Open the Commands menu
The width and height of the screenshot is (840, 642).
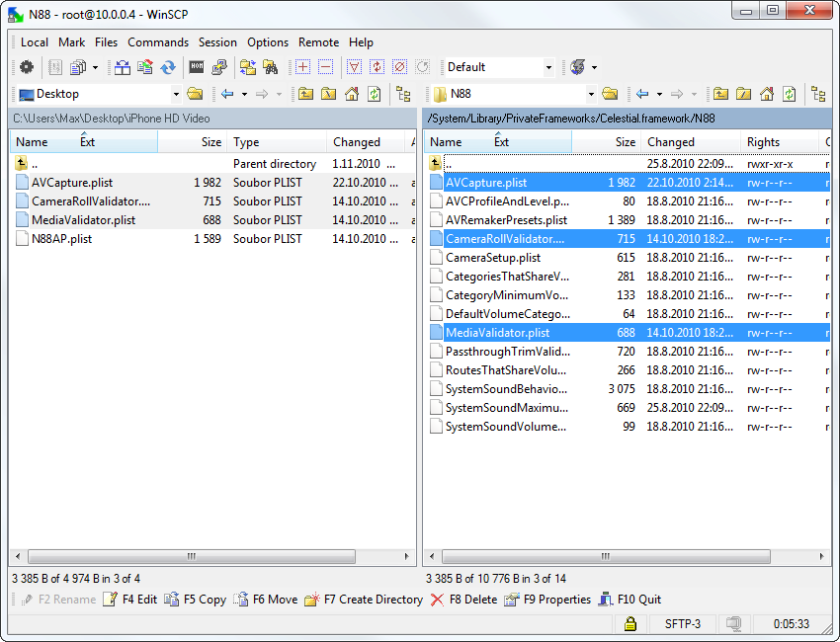(158, 42)
